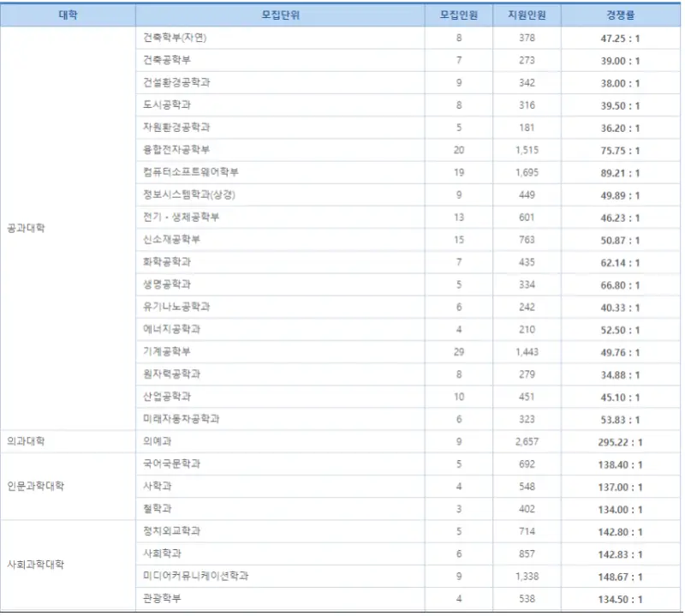The width and height of the screenshot is (685, 616).
Task: Click recruitment number 13
Action: click(x=459, y=218)
